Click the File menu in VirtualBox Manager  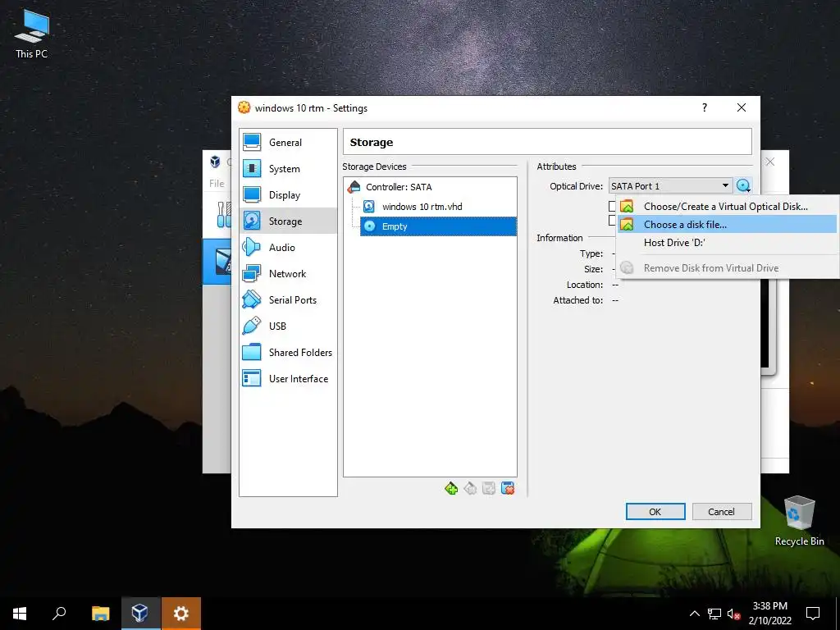217,183
